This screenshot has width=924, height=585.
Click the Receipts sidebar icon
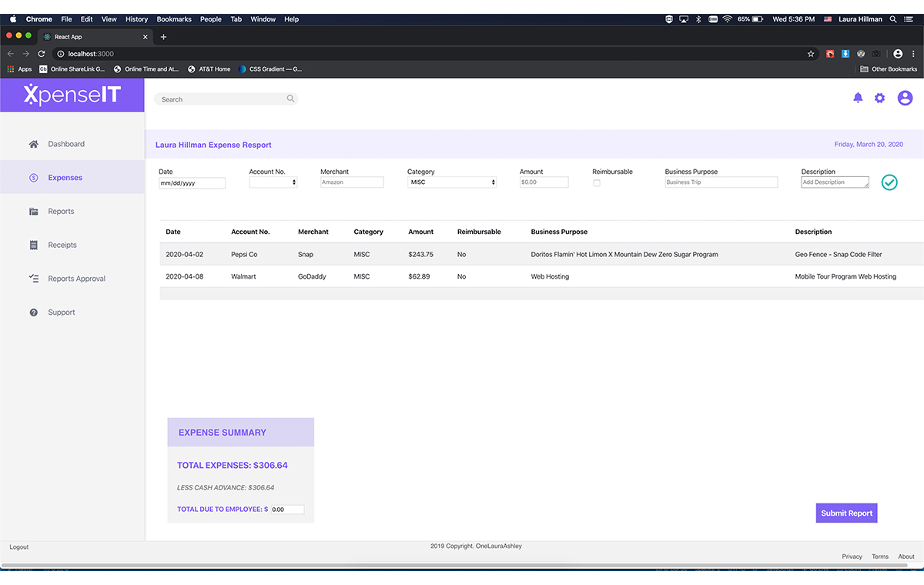click(x=34, y=245)
